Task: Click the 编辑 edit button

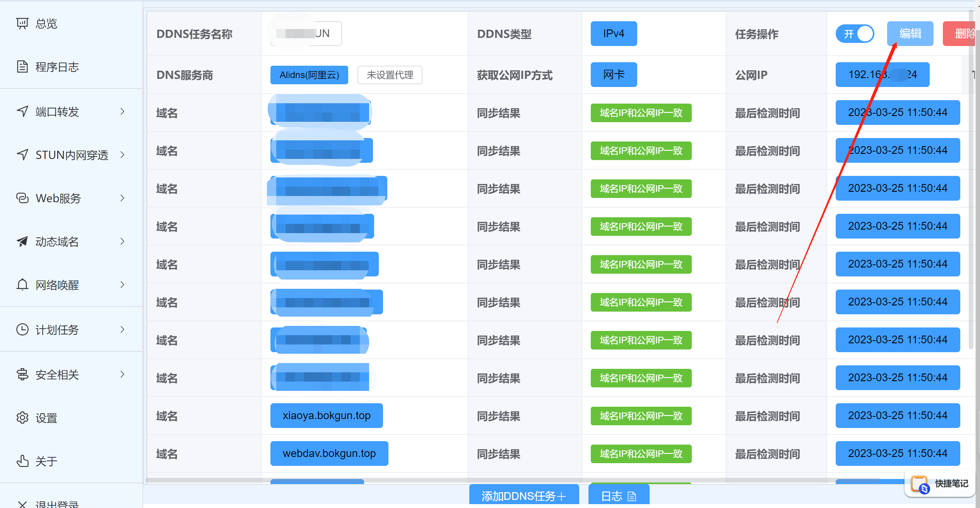Action: (910, 34)
